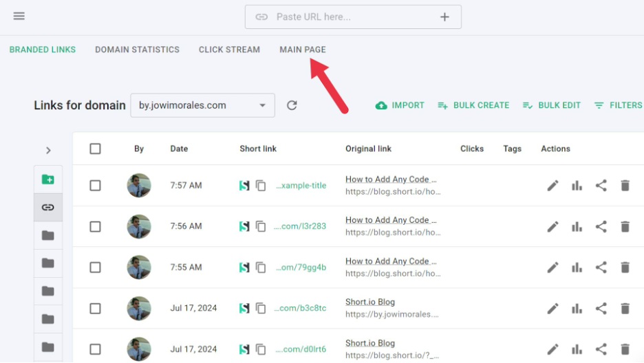
Task: Open the xample-title short link
Action: click(301, 186)
